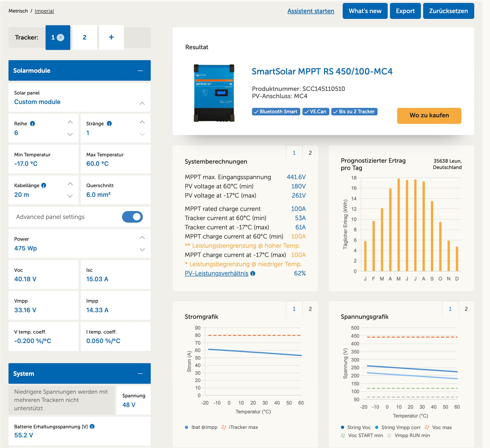Click the Voc input field value
The image size is (490, 448).
tap(25, 279)
